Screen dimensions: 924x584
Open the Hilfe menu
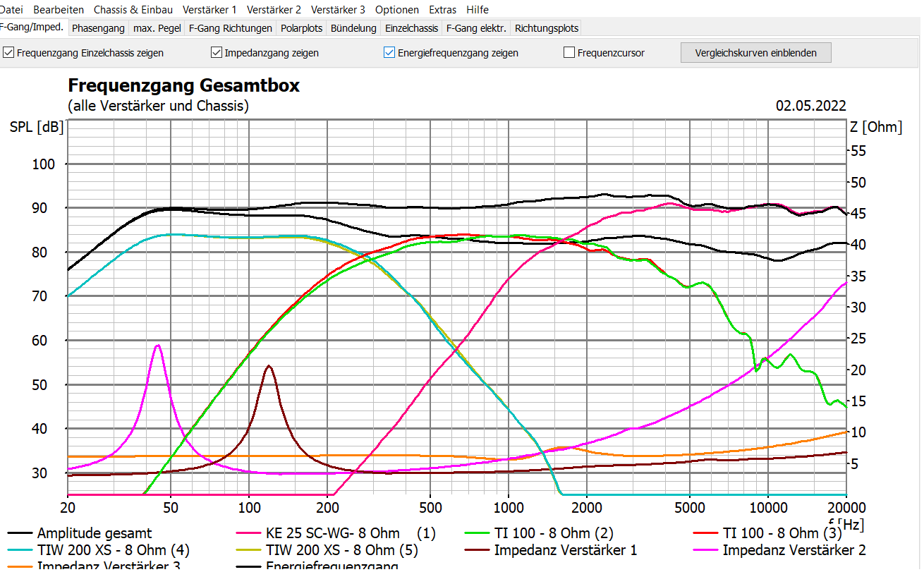(x=478, y=10)
